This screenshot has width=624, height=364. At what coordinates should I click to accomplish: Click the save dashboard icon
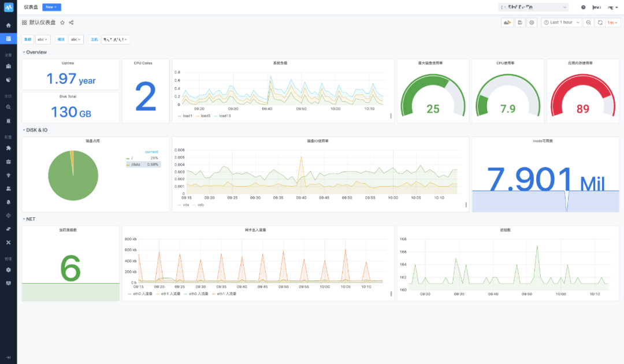coord(520,23)
